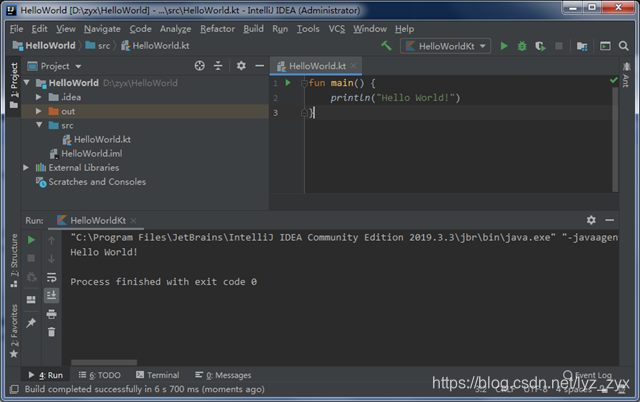Click the green inspection checkmark in editor
640x402 pixels.
click(613, 80)
